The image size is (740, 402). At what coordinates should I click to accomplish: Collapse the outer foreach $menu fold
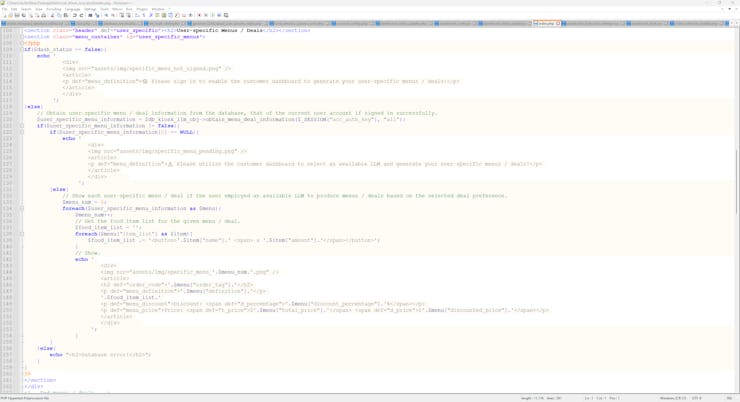coord(22,208)
